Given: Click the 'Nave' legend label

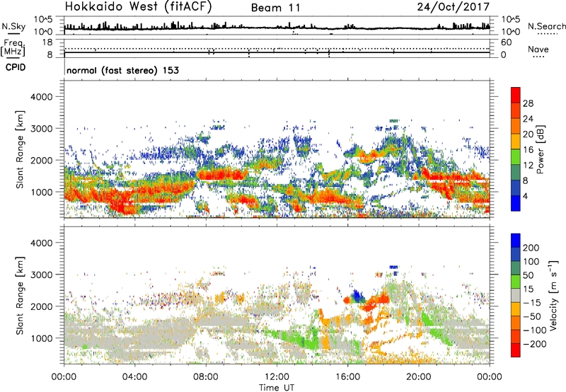Looking at the screenshot, I should click(538, 50).
